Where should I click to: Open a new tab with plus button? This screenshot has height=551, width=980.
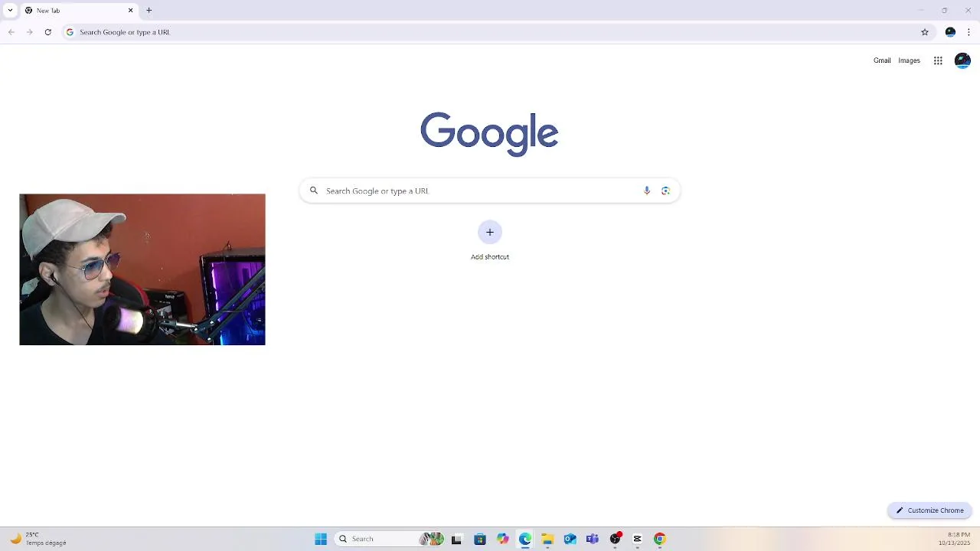pyautogui.click(x=149, y=11)
